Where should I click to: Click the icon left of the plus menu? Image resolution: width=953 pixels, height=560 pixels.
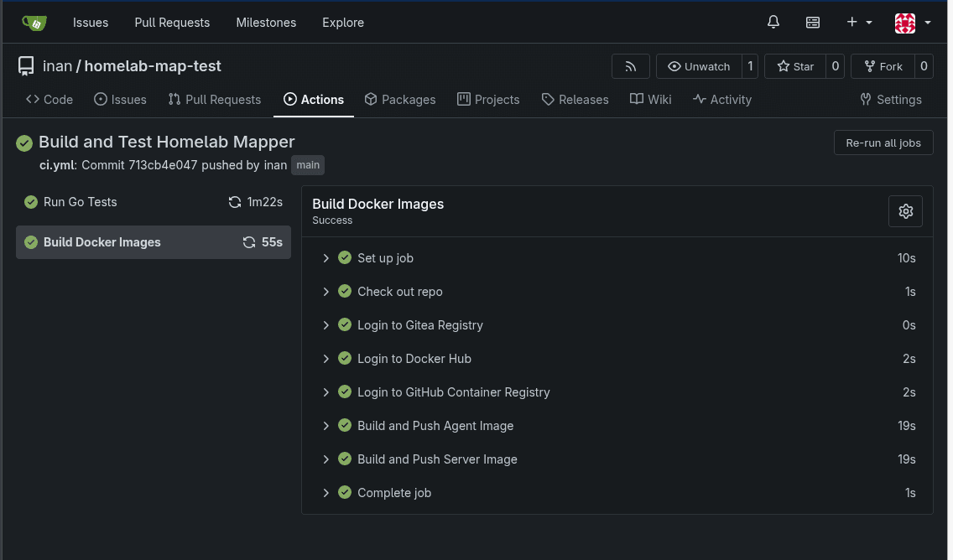(813, 23)
